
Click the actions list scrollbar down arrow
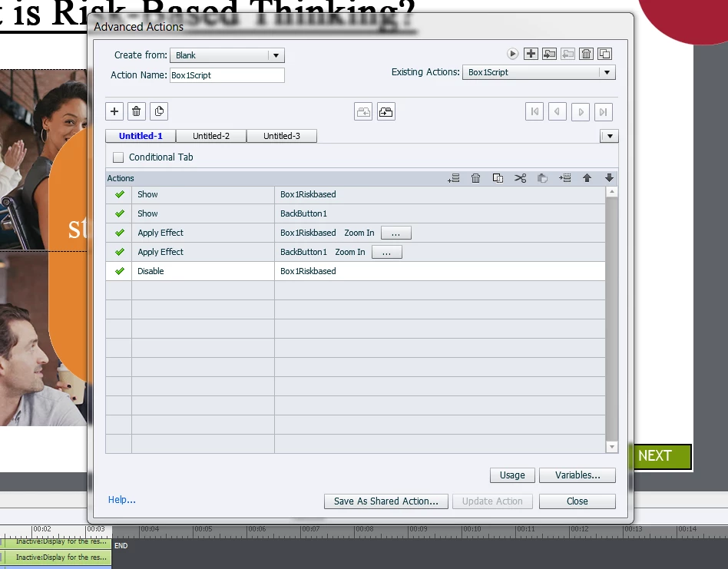pos(611,447)
